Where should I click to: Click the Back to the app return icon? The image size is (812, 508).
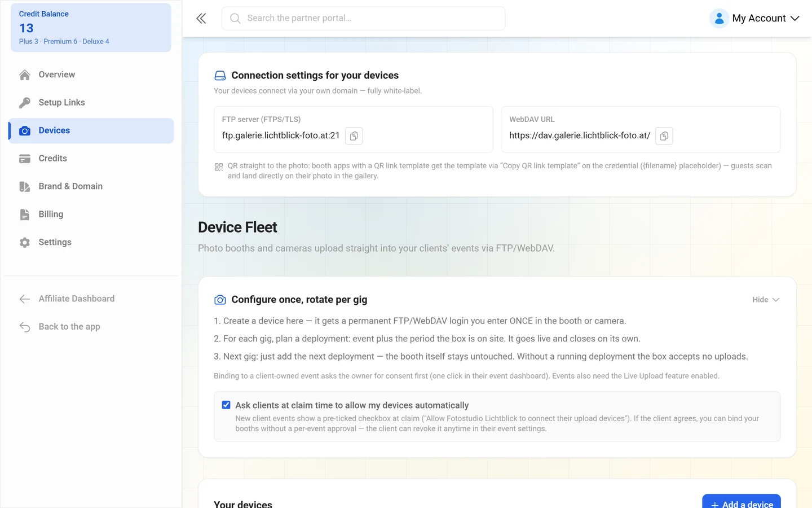25,327
